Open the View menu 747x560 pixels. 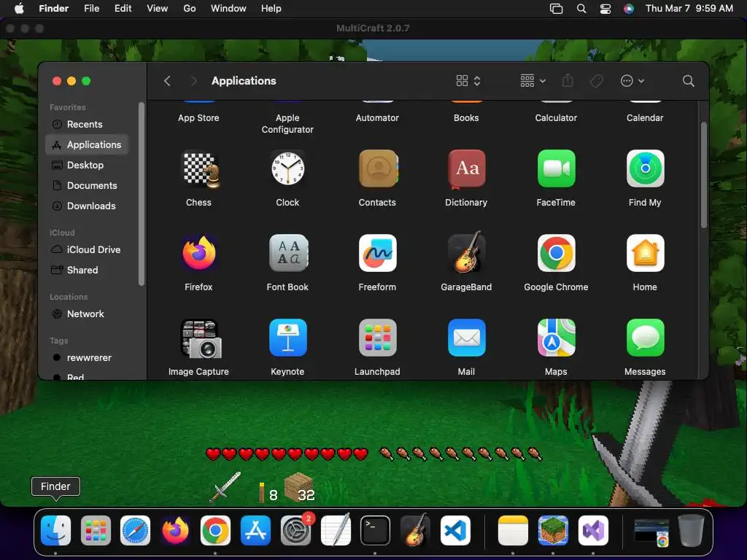(158, 8)
